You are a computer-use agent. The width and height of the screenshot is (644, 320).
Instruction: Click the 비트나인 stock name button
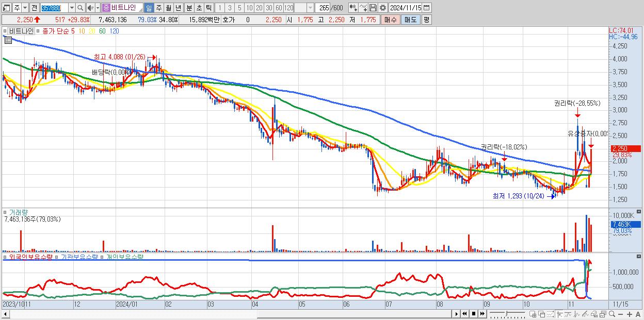coord(121,8)
